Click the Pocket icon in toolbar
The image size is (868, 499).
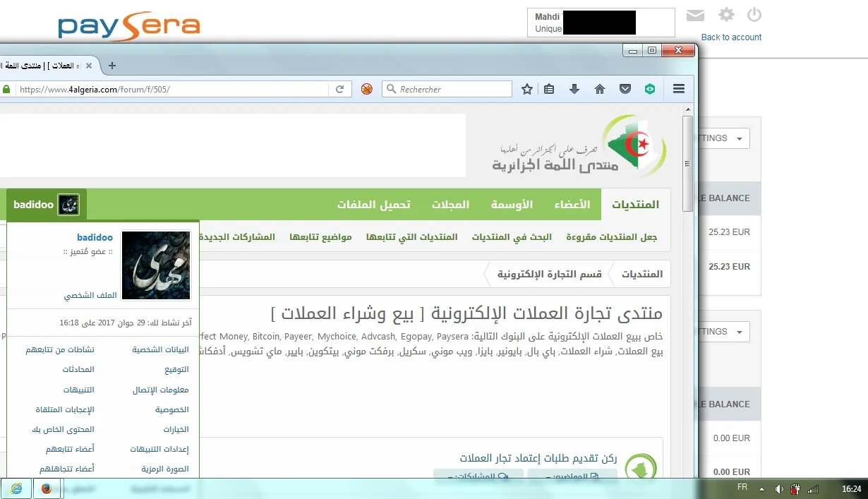click(x=625, y=89)
